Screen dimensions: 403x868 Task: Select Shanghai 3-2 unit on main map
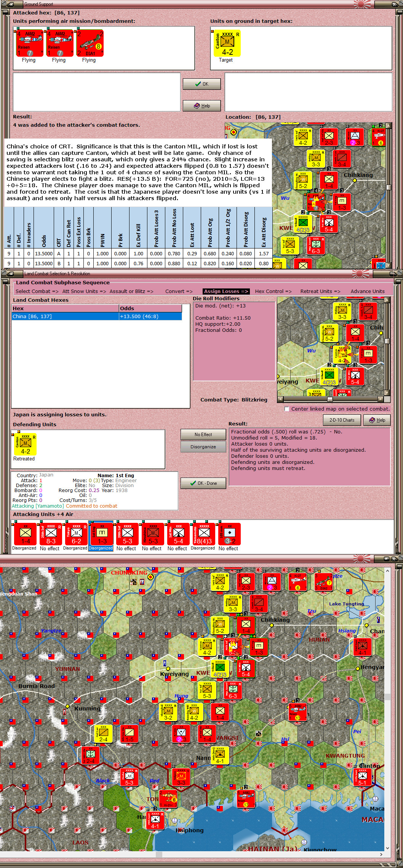tap(168, 712)
